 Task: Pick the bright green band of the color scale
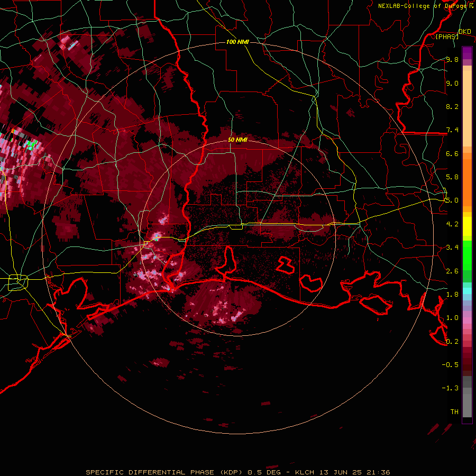[x=467, y=255]
